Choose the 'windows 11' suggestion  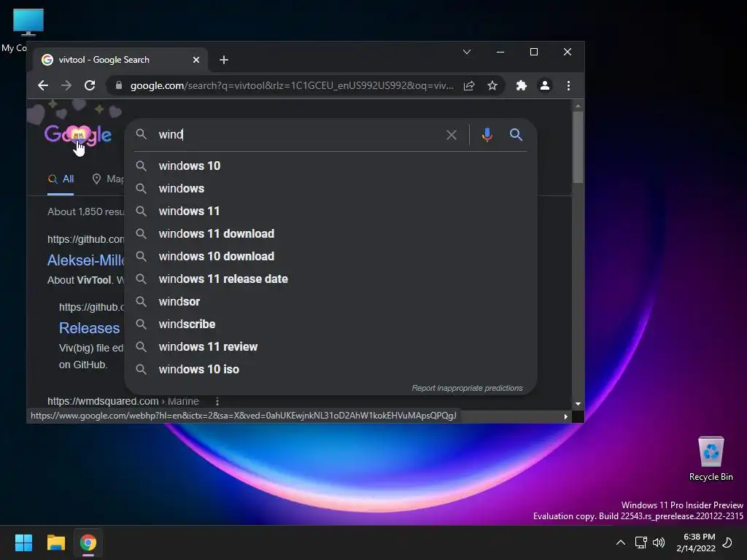coord(330,211)
